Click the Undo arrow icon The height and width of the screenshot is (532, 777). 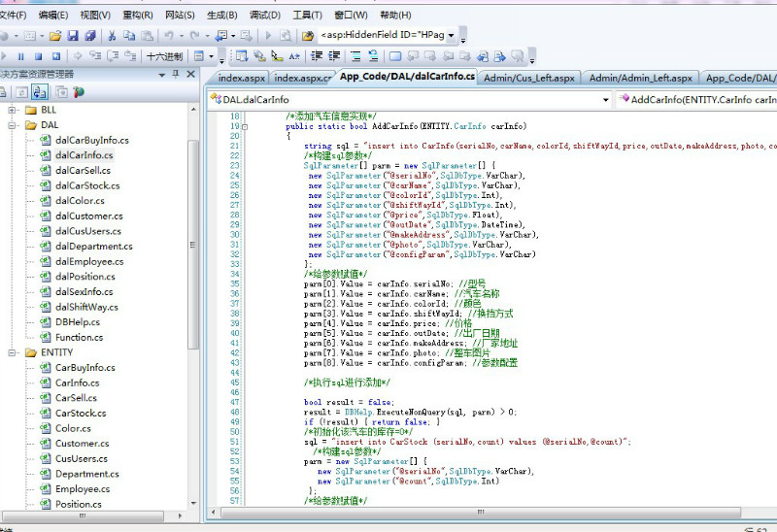tap(167, 36)
